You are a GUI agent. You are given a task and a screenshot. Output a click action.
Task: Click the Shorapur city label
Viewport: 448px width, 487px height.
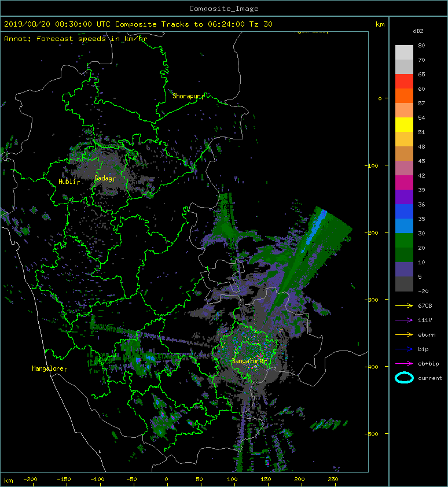186,96
